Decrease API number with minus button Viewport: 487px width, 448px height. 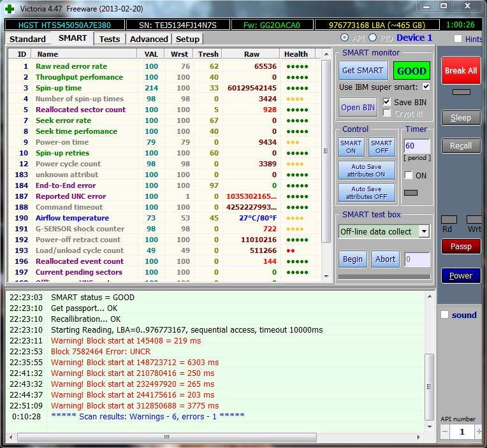click(444, 432)
